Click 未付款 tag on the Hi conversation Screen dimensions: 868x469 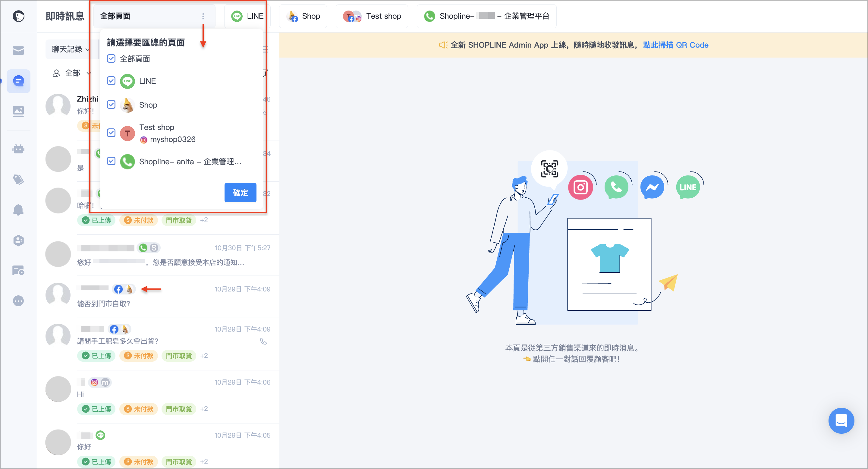tap(139, 409)
